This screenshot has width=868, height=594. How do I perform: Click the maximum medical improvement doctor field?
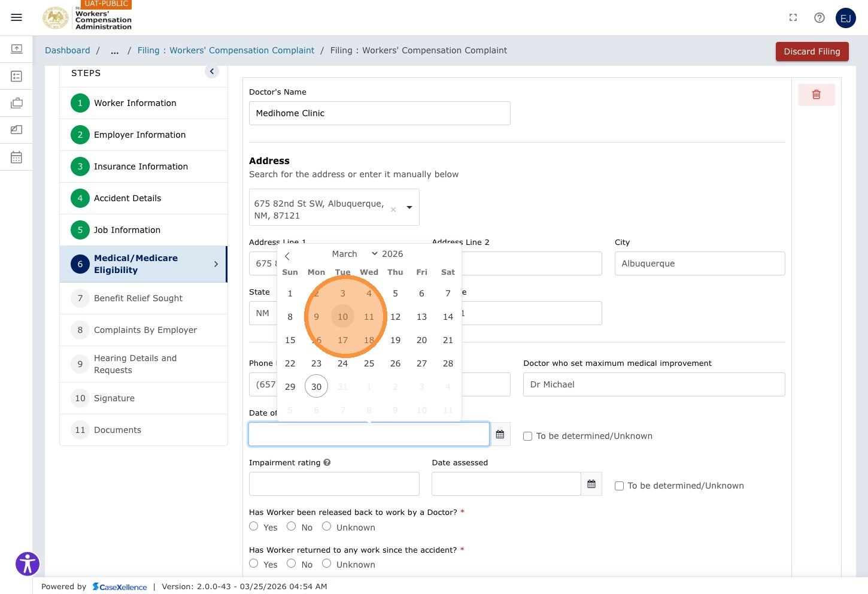pos(654,384)
